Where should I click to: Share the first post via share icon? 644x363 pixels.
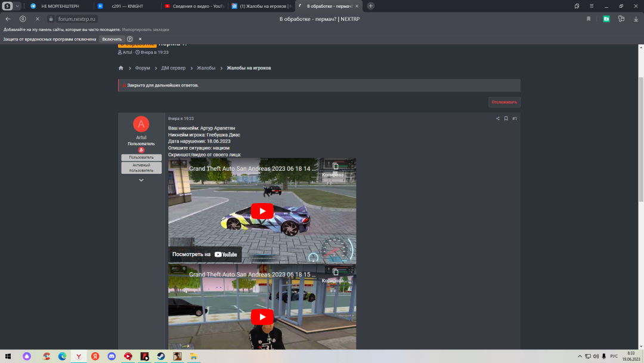(x=498, y=118)
